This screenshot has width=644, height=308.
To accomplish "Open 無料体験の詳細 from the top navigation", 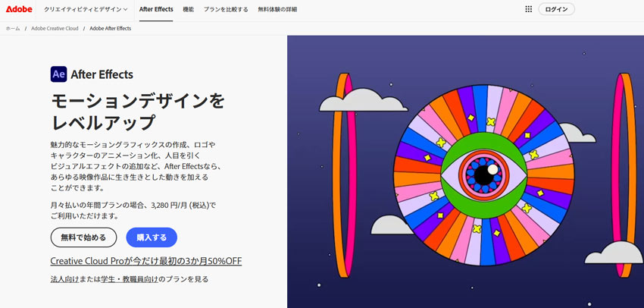I will [x=277, y=9].
